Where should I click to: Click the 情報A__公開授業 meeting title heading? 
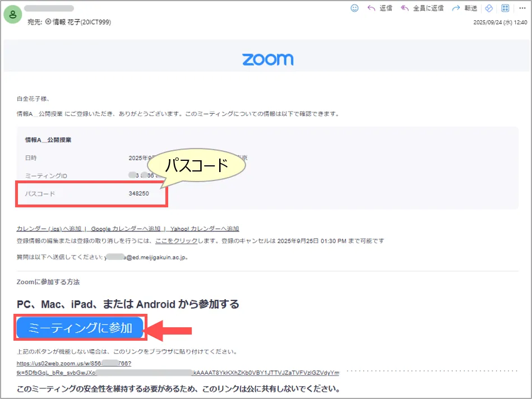(48, 140)
